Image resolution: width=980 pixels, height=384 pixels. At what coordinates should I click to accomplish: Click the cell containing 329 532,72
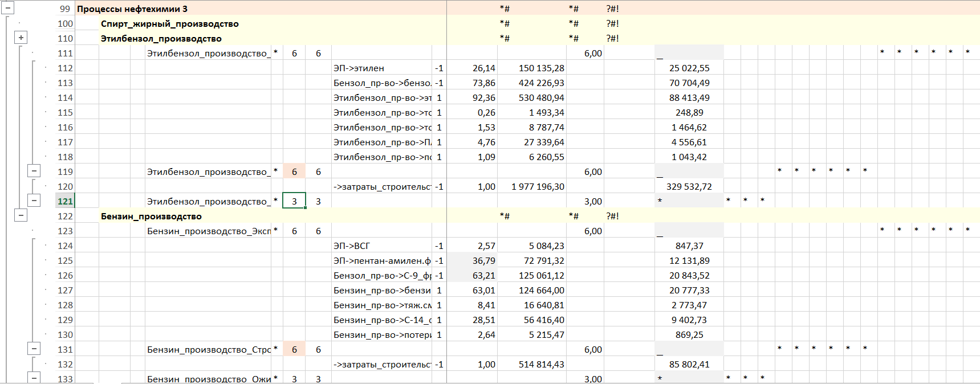[x=689, y=186]
